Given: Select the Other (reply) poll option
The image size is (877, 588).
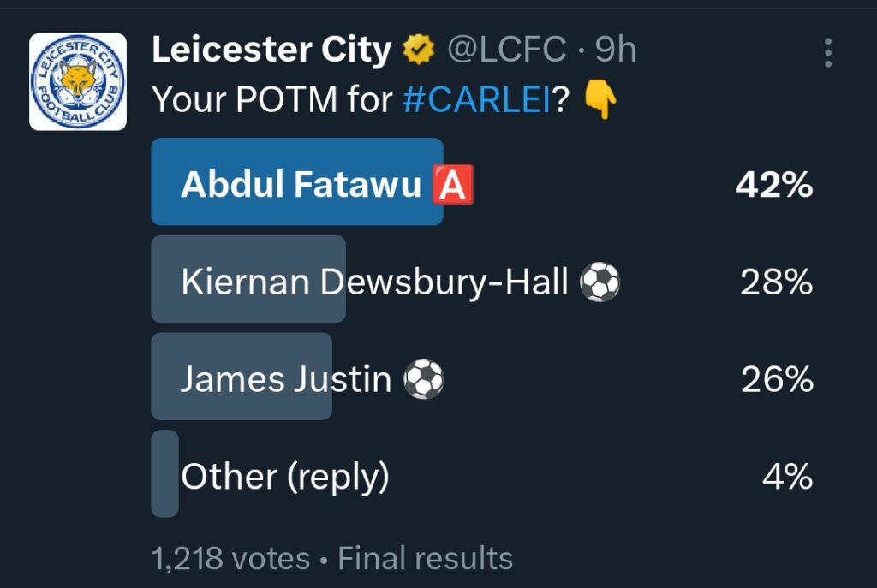Looking at the screenshot, I should 284,476.
